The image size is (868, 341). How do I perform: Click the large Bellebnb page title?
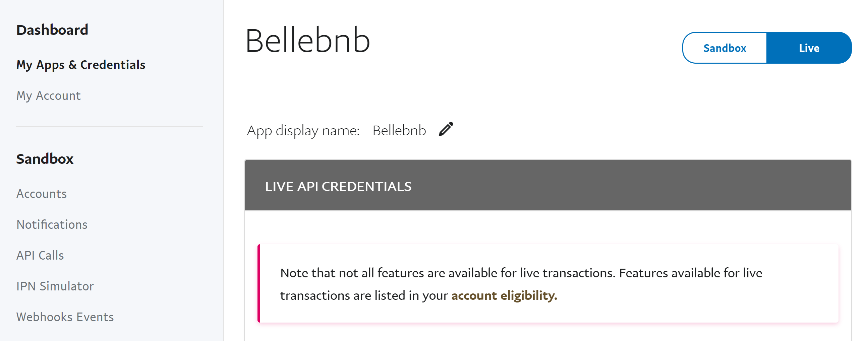pos(308,41)
